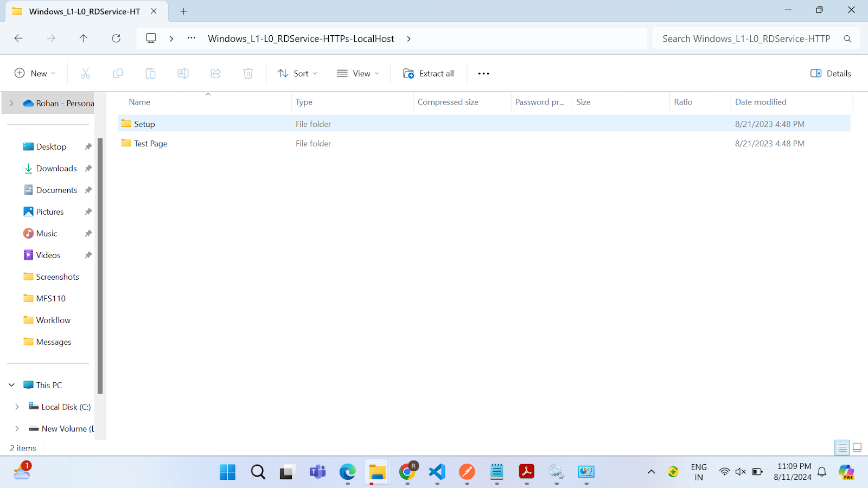
Task: Select the Test Page folder
Action: point(150,144)
